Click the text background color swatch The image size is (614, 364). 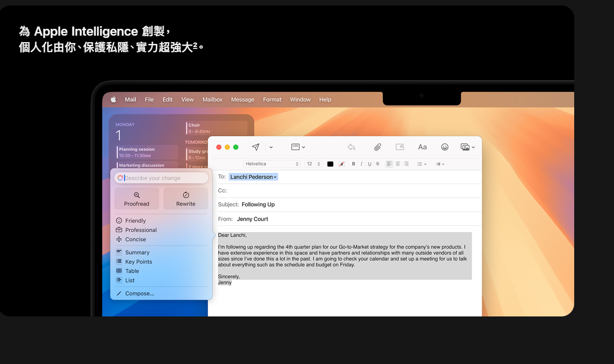pos(342,164)
